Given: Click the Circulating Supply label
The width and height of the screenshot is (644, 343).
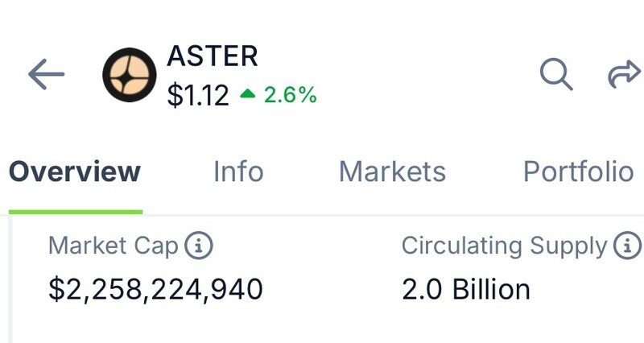Looking at the screenshot, I should pos(504,246).
